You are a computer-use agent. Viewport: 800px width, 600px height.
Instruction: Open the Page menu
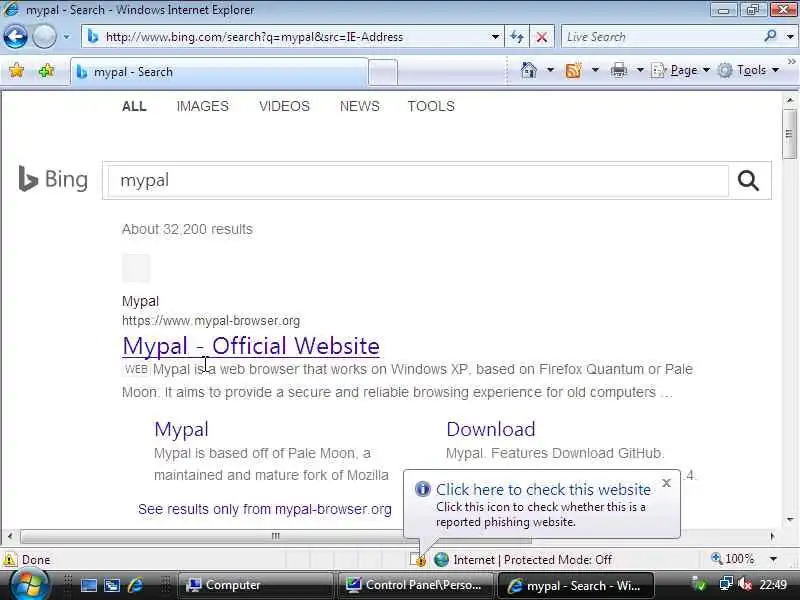tap(681, 70)
